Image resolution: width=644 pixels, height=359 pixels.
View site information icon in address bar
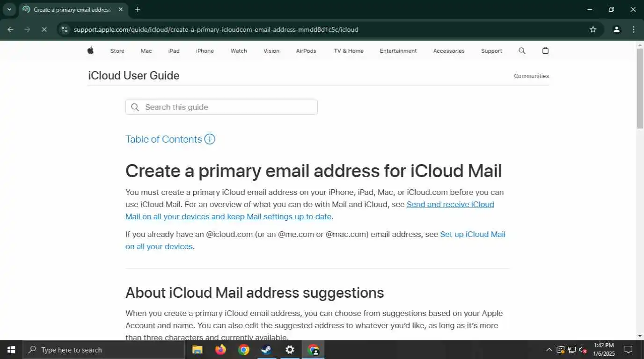click(x=65, y=29)
